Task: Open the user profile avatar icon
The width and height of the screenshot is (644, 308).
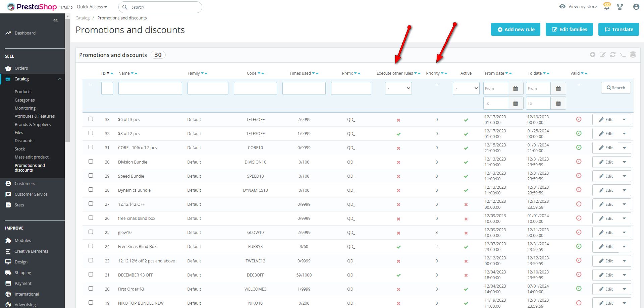Action: tap(636, 7)
